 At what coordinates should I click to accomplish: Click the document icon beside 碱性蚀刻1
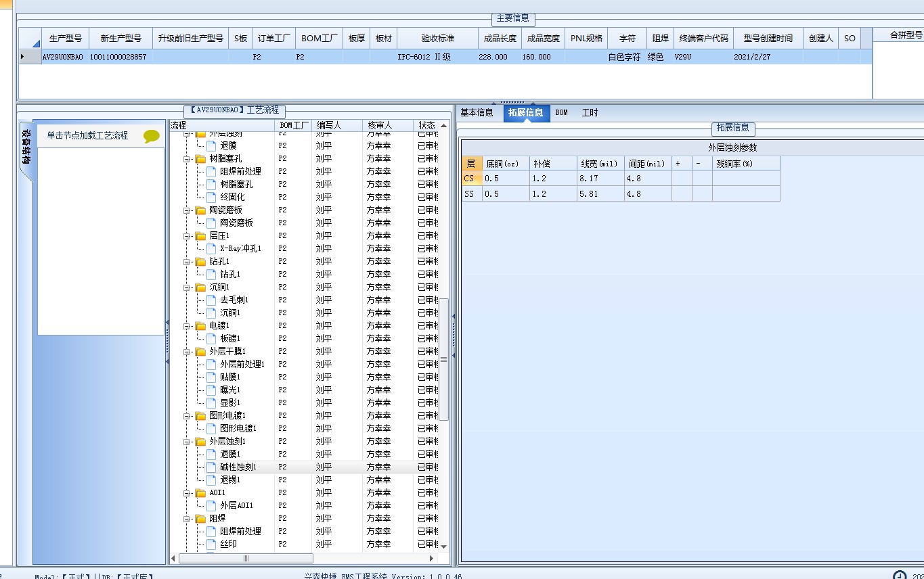tap(211, 467)
